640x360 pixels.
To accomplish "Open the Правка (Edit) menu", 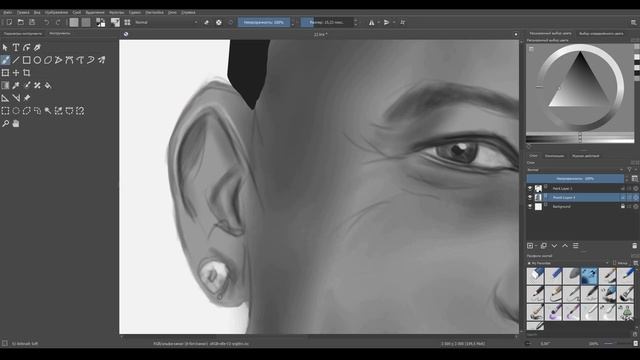I will click(23, 12).
